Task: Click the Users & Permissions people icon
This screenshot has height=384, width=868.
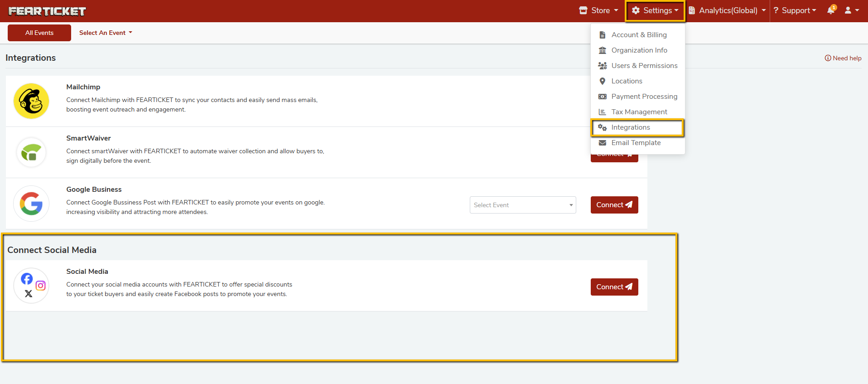Action: pos(603,66)
